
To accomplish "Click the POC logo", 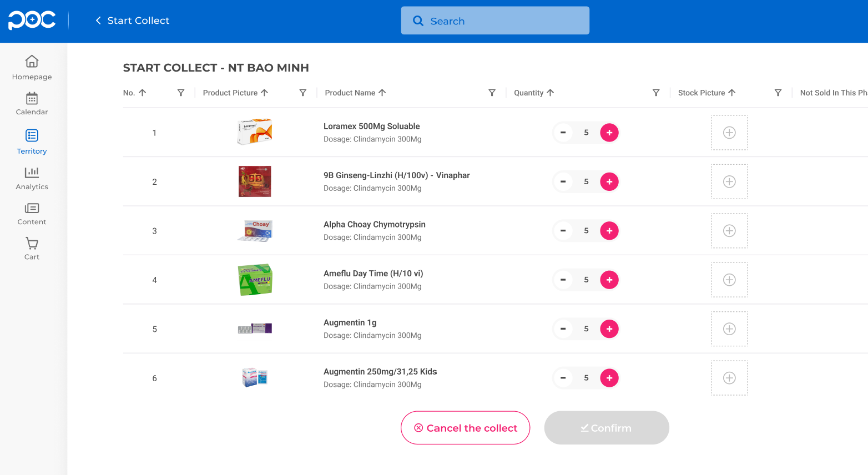I will pos(32,20).
